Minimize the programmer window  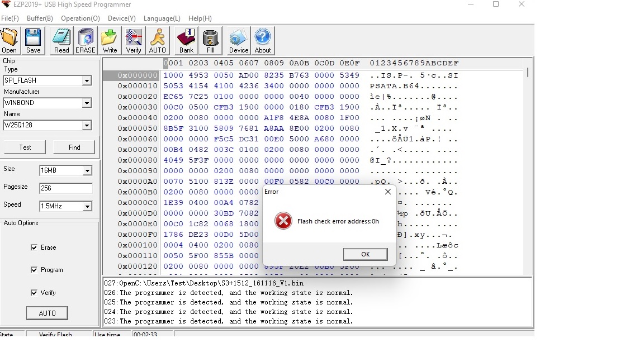tap(471, 4)
